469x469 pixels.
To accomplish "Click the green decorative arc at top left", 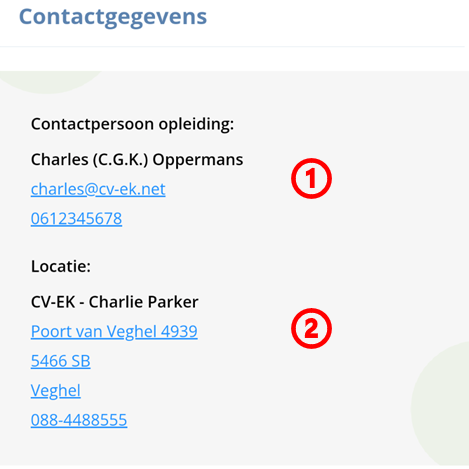I will coord(50,80).
